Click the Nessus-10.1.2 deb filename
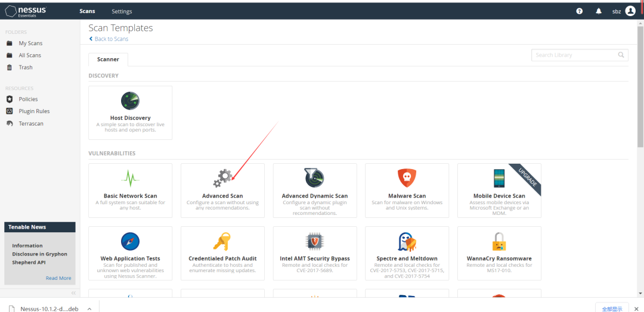This screenshot has height=312, width=644. [49, 308]
